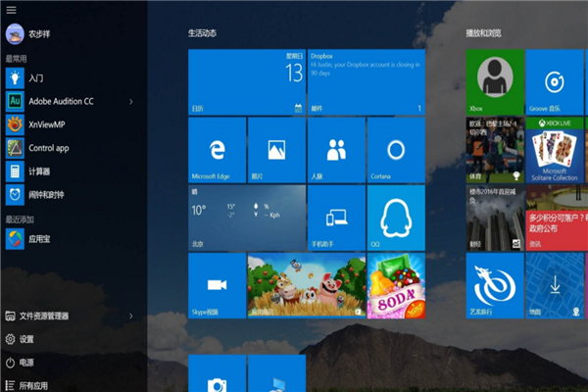The width and height of the screenshot is (588, 392).
Task: Open the Groove 音乐 tile
Action: [x=555, y=81]
